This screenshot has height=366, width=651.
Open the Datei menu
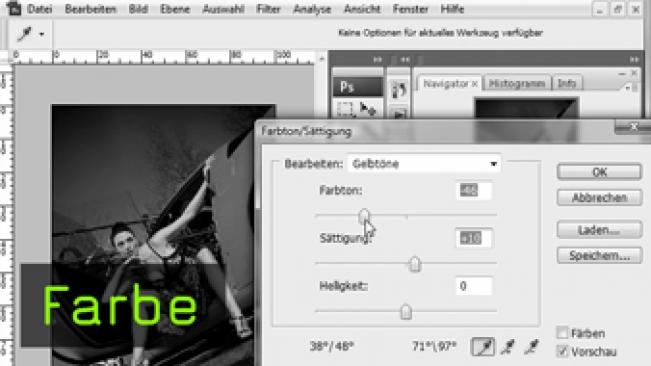click(39, 9)
